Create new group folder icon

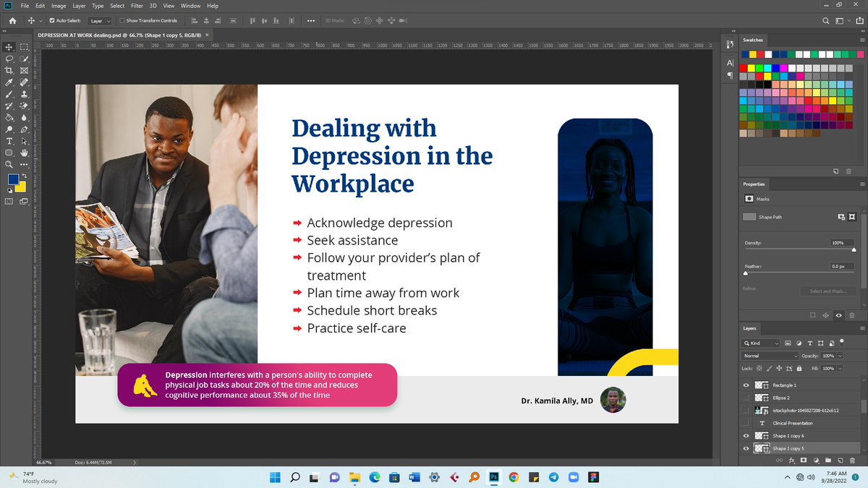click(x=828, y=461)
